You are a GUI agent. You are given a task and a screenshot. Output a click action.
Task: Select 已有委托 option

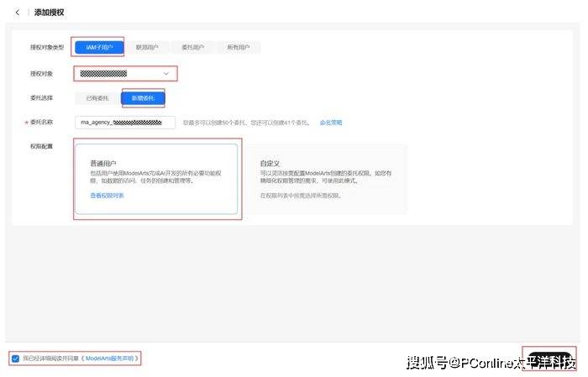coord(97,98)
